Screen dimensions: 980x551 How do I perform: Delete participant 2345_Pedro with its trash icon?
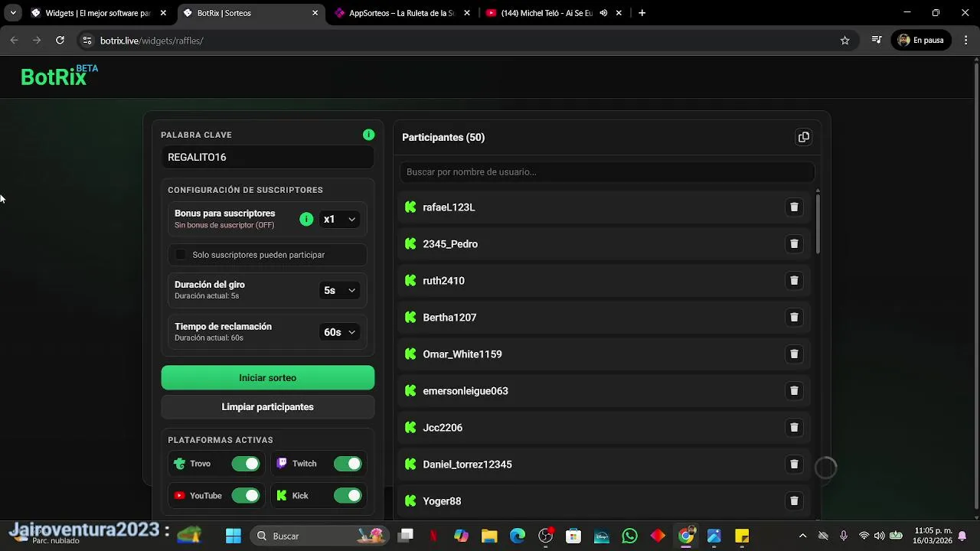794,244
